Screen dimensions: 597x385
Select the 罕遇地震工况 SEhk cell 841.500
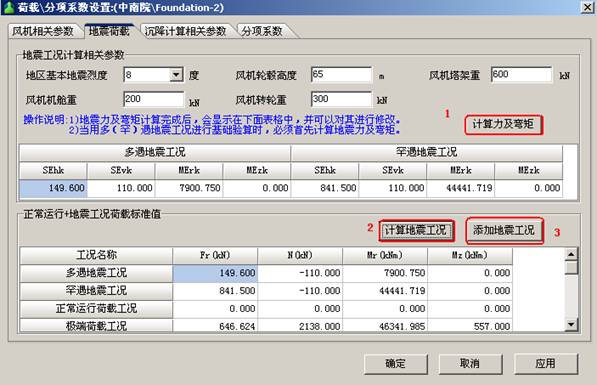pos(325,188)
